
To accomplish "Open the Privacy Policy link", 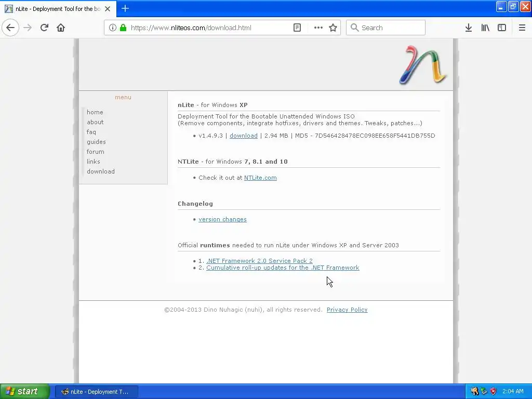I will (347, 310).
